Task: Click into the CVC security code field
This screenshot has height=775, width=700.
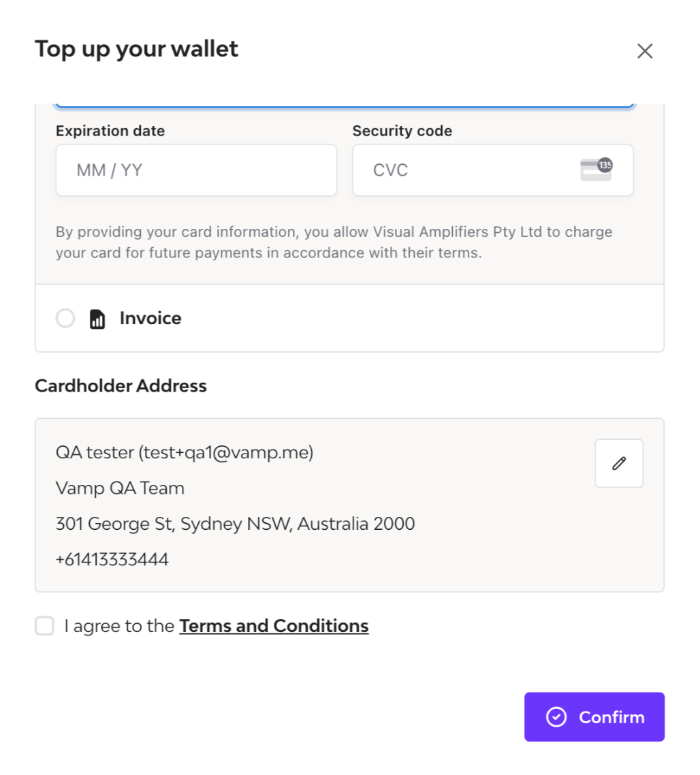Action: pos(470,170)
